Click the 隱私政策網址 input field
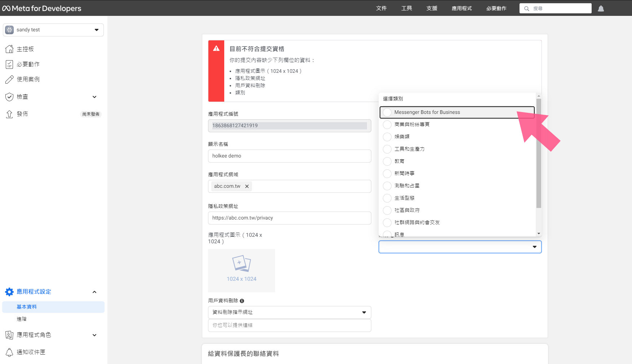Viewport: 632px width, 364px height. (x=290, y=218)
